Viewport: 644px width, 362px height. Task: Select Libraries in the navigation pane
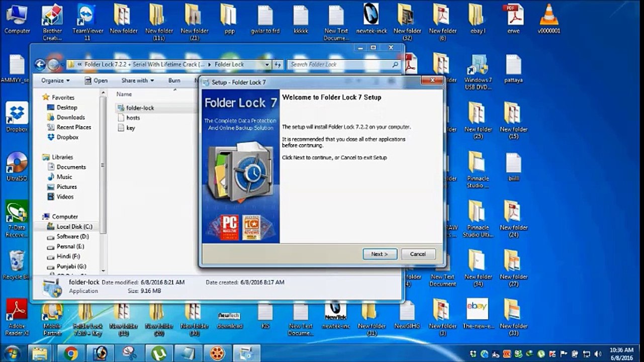pos(58,157)
